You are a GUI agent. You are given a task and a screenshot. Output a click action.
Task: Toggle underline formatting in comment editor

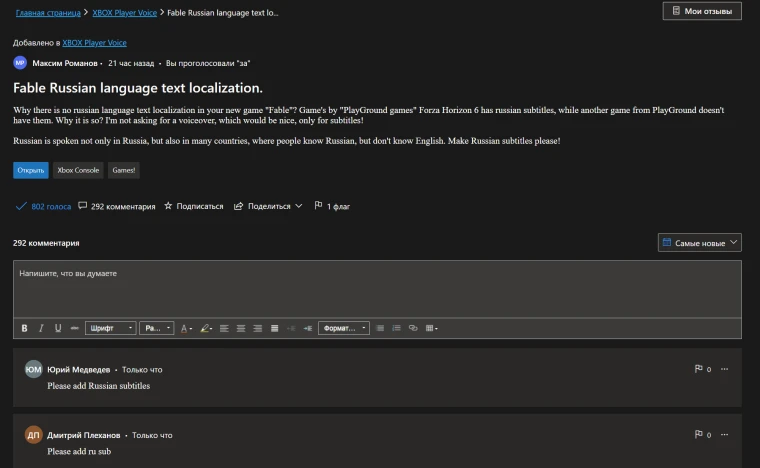(x=58, y=328)
